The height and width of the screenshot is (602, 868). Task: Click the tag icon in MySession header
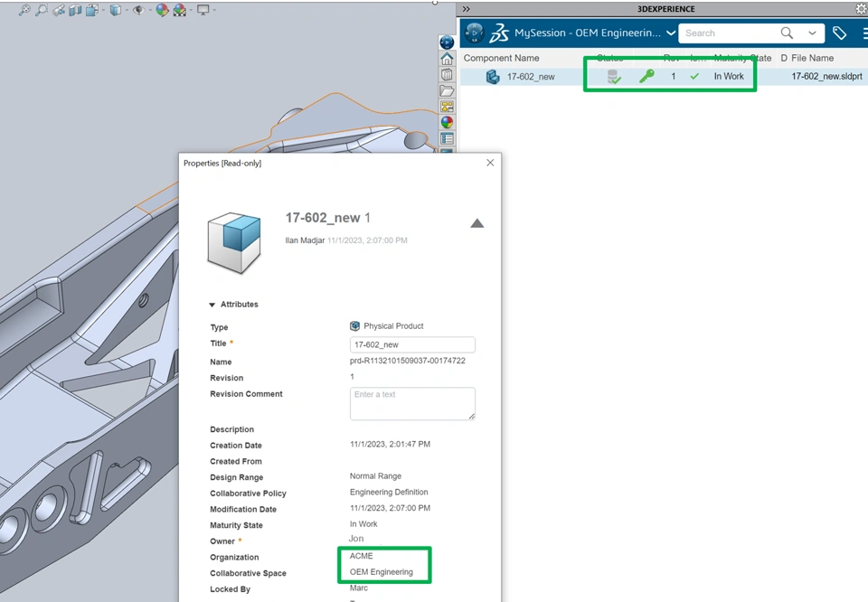point(839,33)
